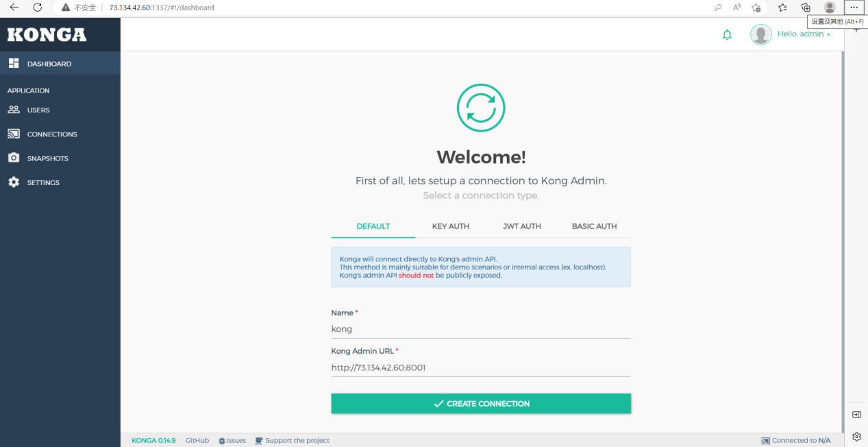Select the DEFAULT connection tab

(x=373, y=226)
